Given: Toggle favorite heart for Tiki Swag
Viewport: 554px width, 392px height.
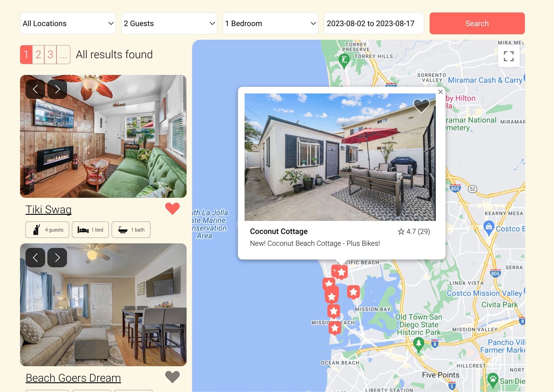Looking at the screenshot, I should coord(172,209).
